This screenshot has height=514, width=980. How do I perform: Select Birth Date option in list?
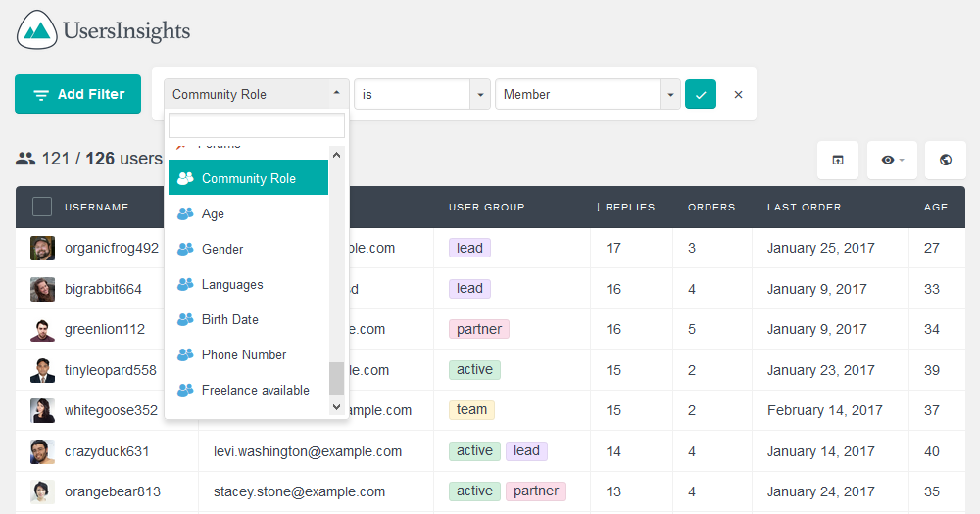248,319
